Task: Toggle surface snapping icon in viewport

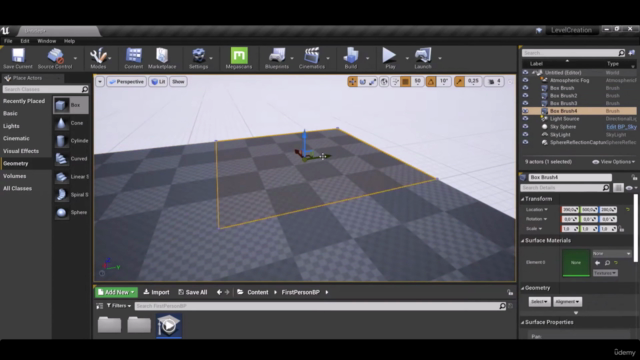Action: pos(395,82)
